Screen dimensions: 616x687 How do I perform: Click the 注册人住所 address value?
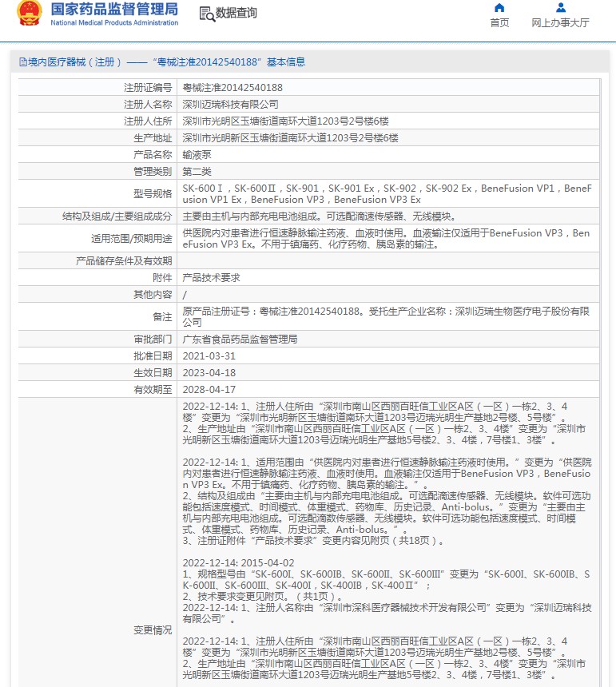point(286,121)
